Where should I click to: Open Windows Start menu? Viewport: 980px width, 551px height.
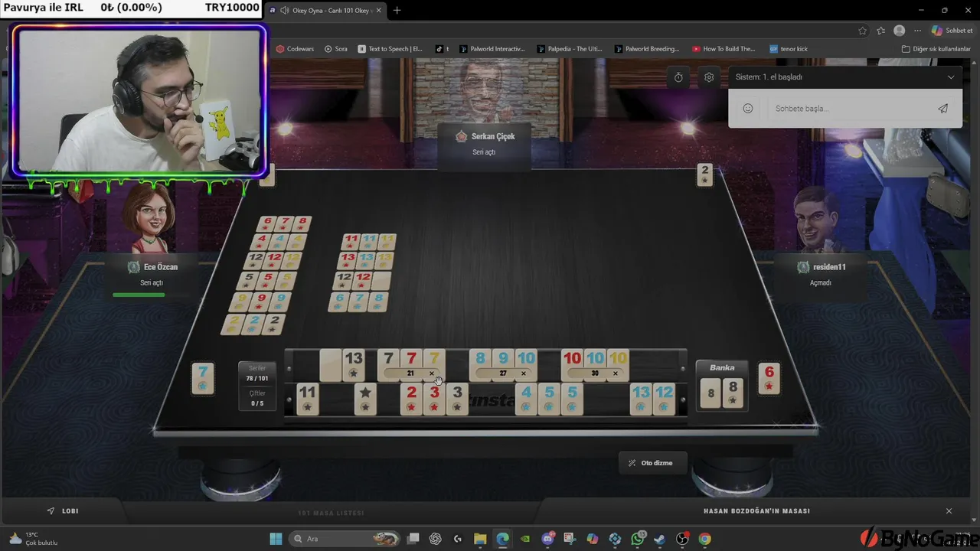[x=276, y=539]
